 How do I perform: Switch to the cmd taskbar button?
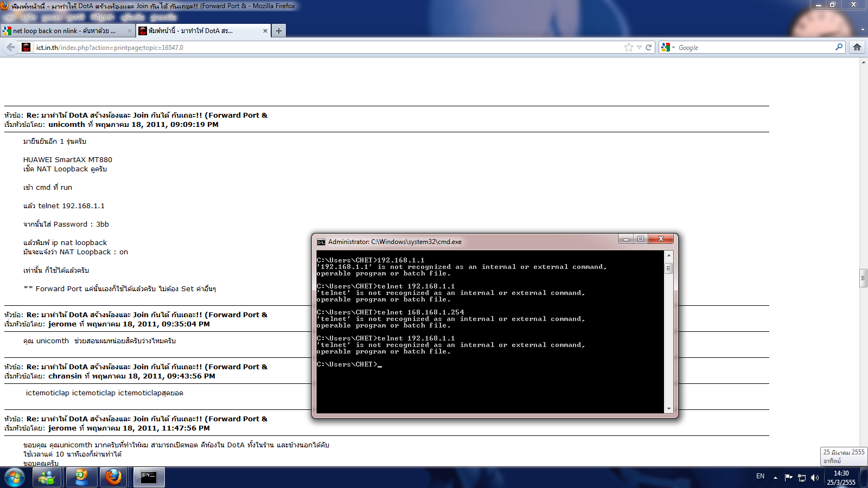pos(149,478)
